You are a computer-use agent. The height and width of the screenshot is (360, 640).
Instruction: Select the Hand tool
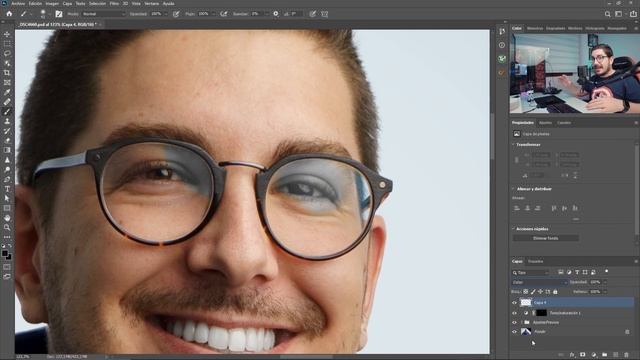(x=7, y=218)
